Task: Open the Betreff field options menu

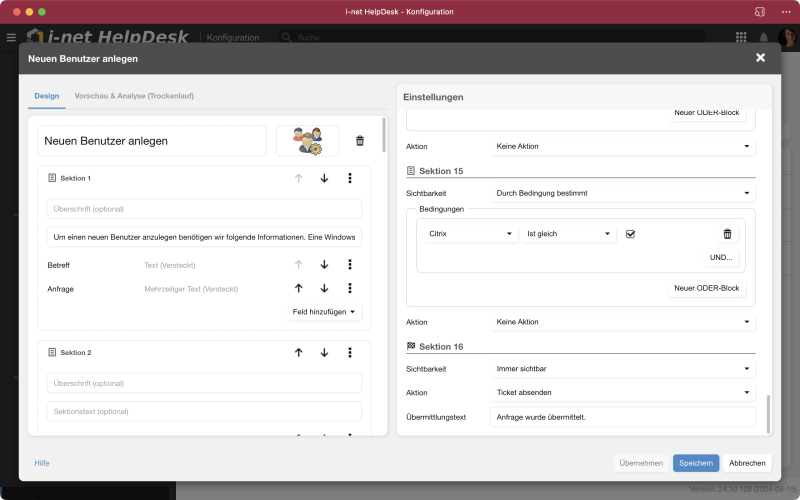Action: pos(349,264)
